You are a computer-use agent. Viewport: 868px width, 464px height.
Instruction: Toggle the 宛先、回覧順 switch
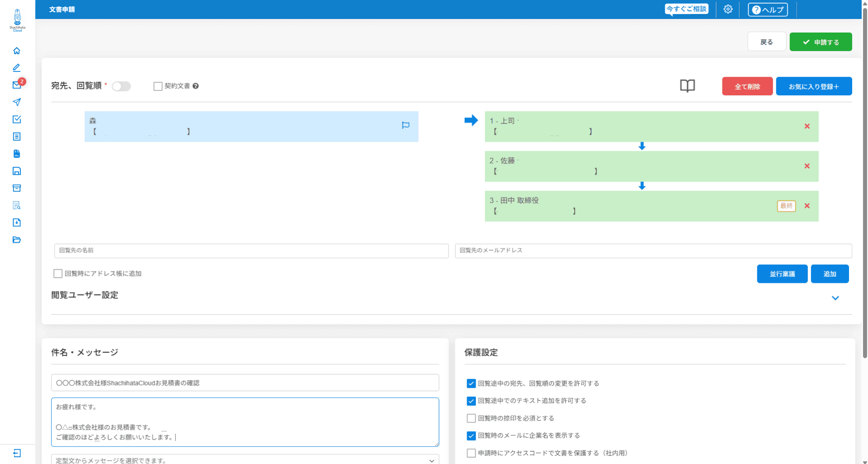[x=121, y=86]
